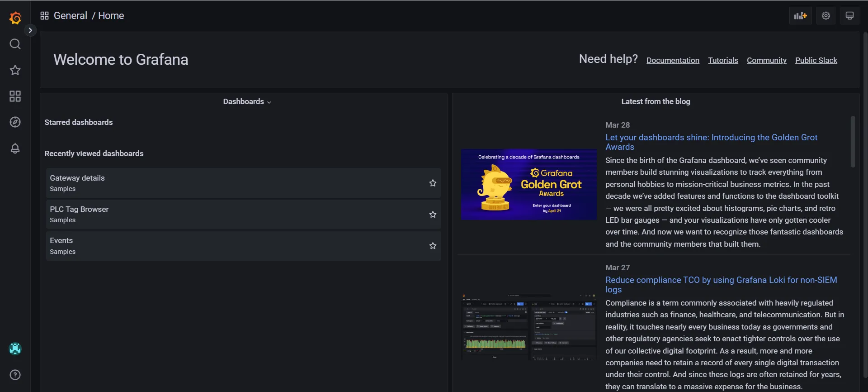
Task: Star the Gateway details dashboard
Action: pyautogui.click(x=433, y=183)
